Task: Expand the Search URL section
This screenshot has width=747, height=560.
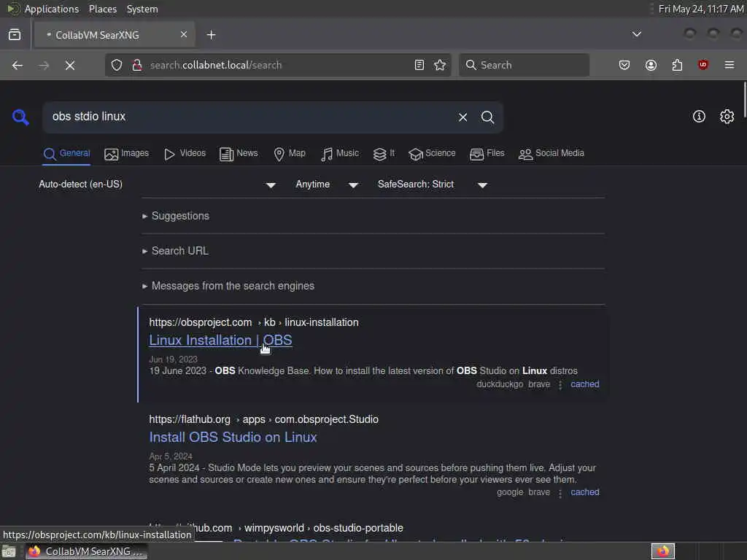Action: tap(175, 251)
